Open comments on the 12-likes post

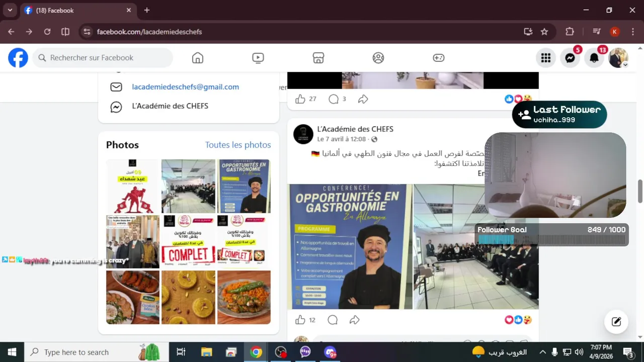333,320
